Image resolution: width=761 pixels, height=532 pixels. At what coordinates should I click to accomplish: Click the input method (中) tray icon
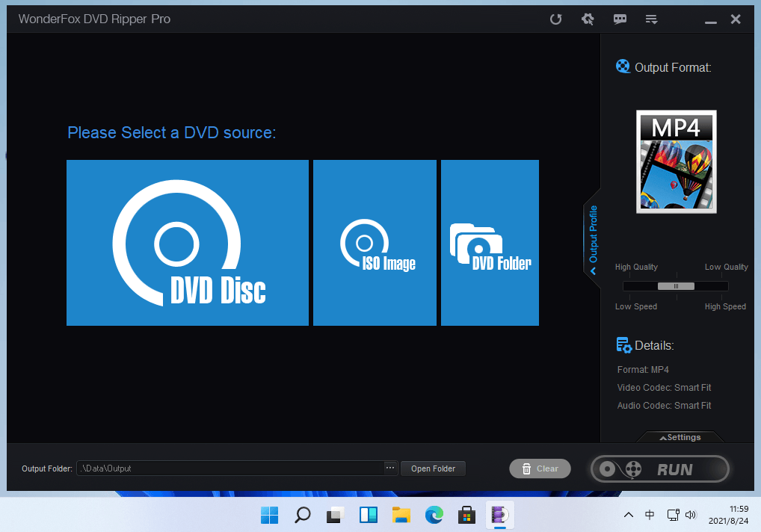point(650,515)
